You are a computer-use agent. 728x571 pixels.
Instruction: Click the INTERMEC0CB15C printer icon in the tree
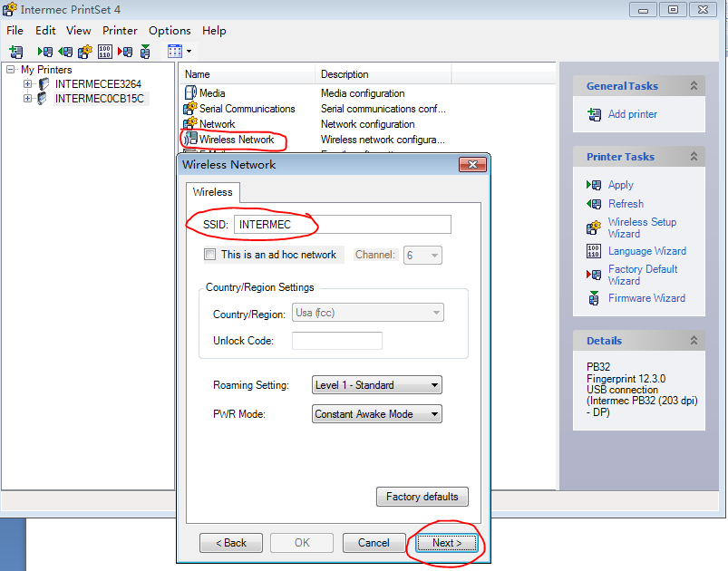coord(43,99)
